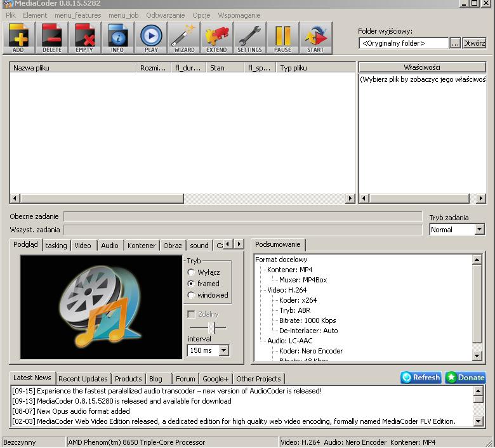Image resolution: width=495 pixels, height=448 pixels.
Task: Open the Odtwarzanie menu
Action: 166,15
